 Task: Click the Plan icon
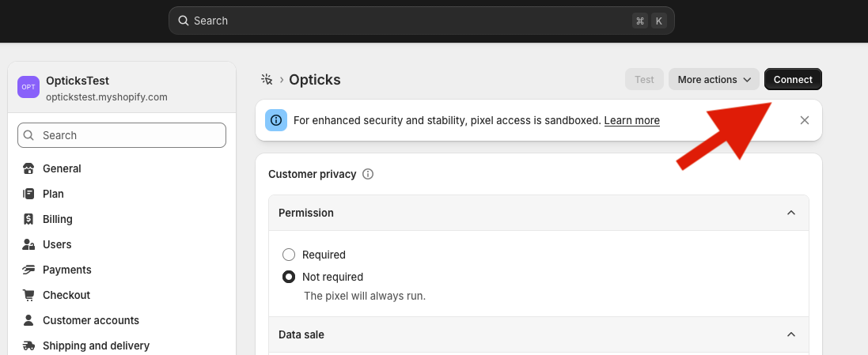click(x=28, y=194)
